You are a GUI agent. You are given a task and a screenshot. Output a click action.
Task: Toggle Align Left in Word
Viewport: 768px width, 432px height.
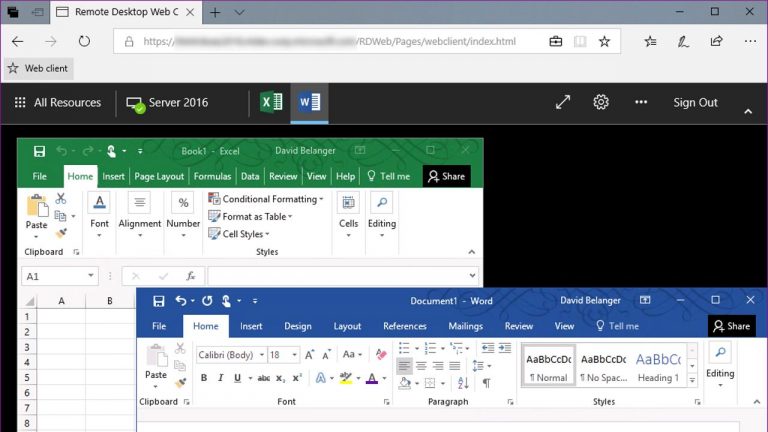[x=404, y=366]
